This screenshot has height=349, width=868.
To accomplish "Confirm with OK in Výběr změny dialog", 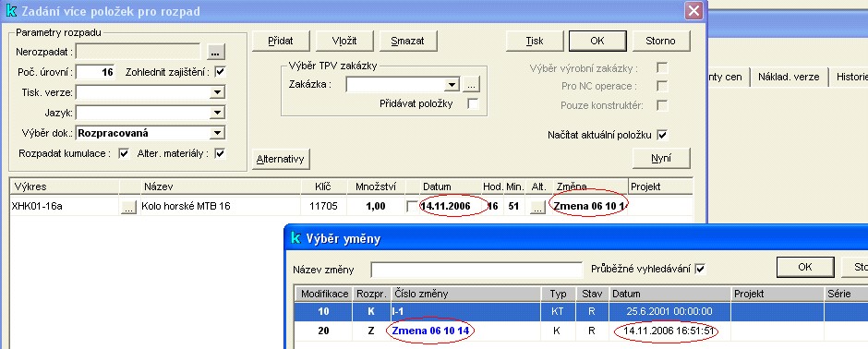I will click(x=805, y=267).
